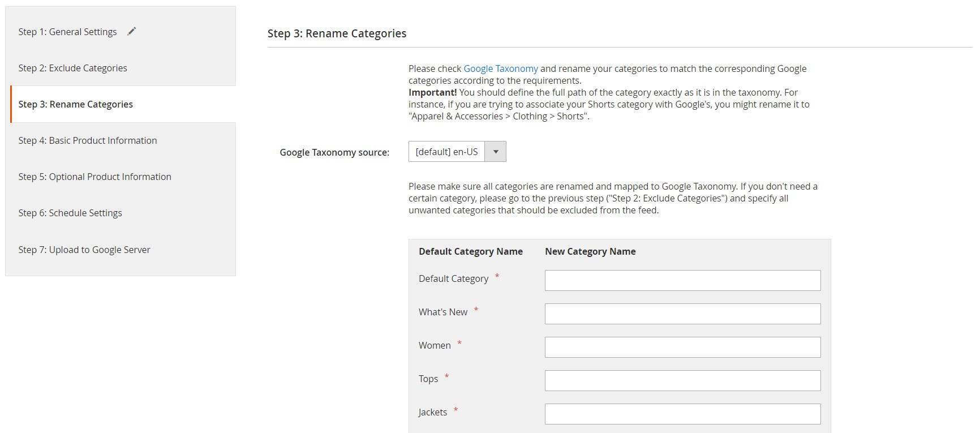The height and width of the screenshot is (433, 980).
Task: Click the Default Category new name field
Action: [x=682, y=280]
